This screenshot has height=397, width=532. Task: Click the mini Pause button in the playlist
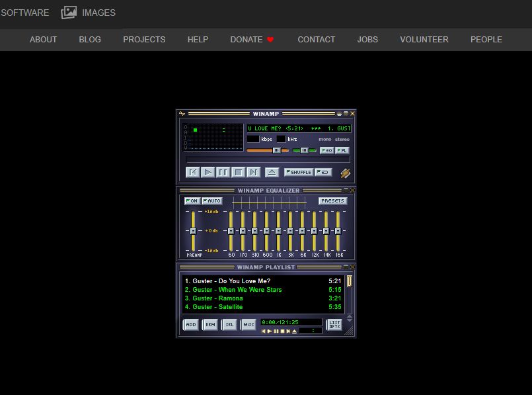(276, 331)
